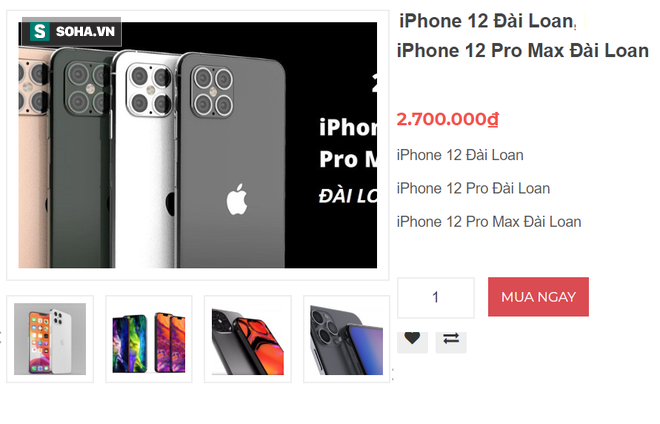The width and height of the screenshot is (660, 424).
Task: Click the gold iPhone at image left edge
Action: [x=34, y=160]
